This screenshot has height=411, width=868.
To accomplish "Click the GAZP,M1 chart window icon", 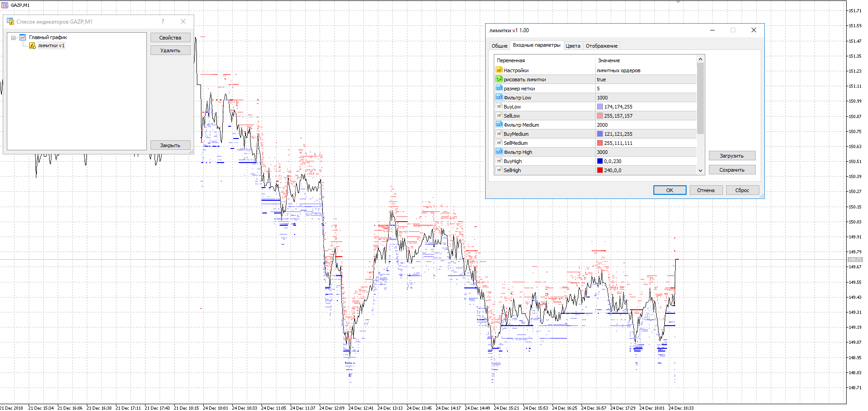I will pyautogui.click(x=5, y=5).
